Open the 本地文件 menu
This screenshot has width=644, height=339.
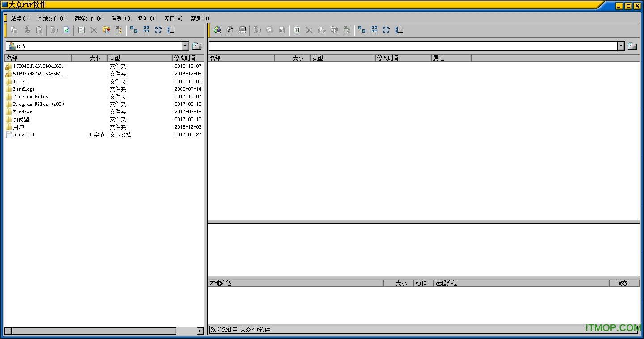(51, 18)
